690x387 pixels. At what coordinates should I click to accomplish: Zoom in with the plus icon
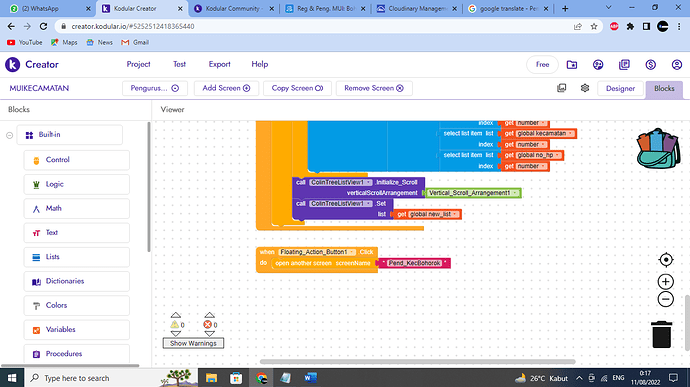(666, 282)
